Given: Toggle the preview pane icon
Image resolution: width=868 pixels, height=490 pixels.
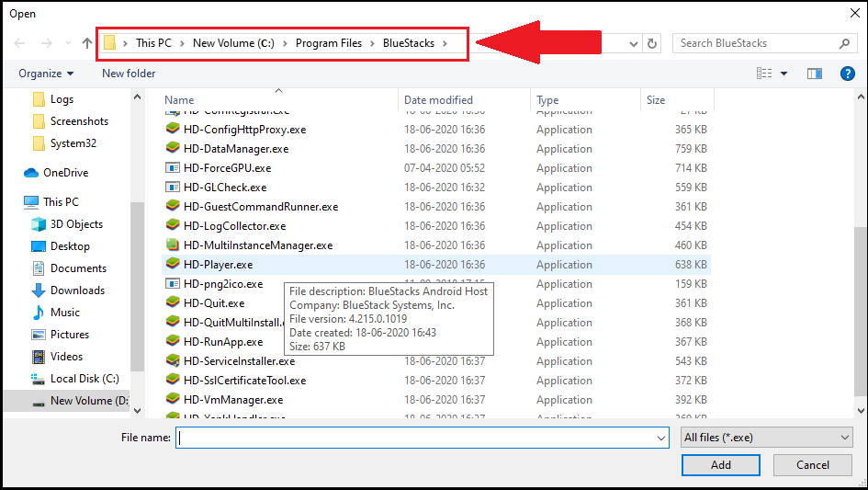Looking at the screenshot, I should click(815, 74).
